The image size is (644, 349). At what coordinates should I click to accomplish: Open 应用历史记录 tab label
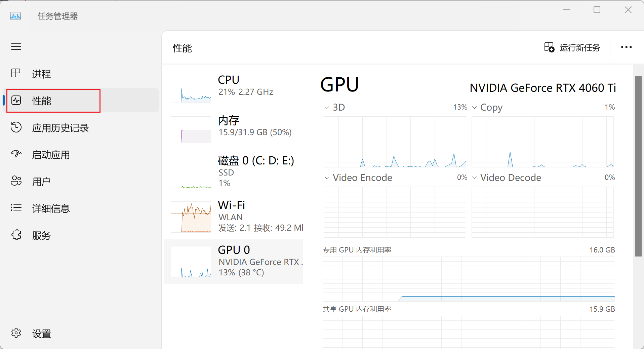pos(61,128)
